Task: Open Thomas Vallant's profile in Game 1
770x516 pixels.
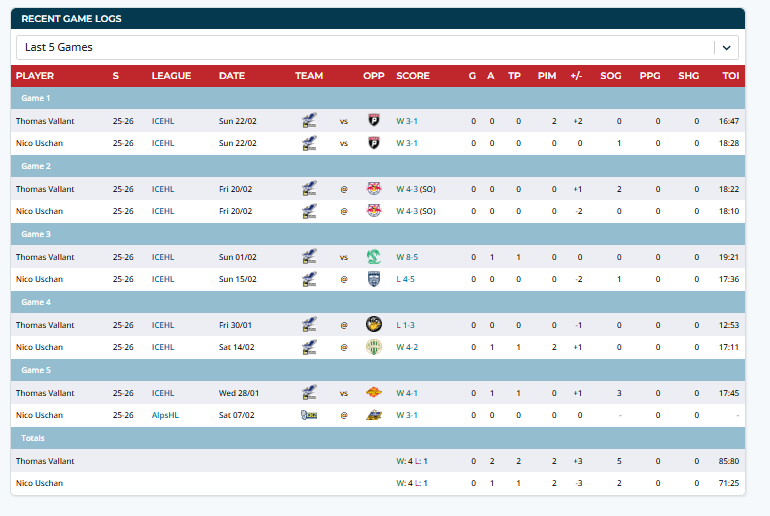Action: coord(45,121)
